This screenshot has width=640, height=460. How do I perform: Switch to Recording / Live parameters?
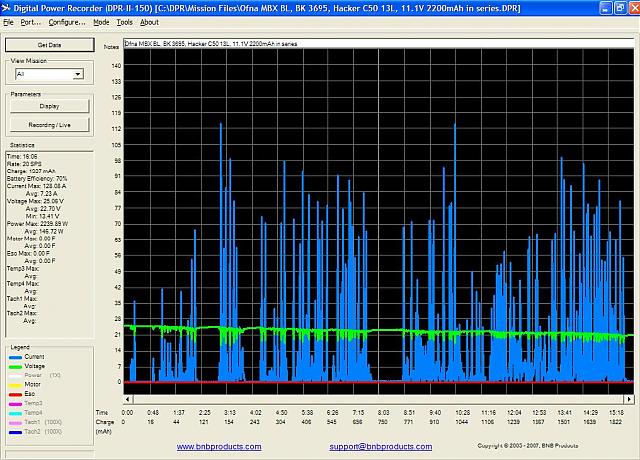49,125
